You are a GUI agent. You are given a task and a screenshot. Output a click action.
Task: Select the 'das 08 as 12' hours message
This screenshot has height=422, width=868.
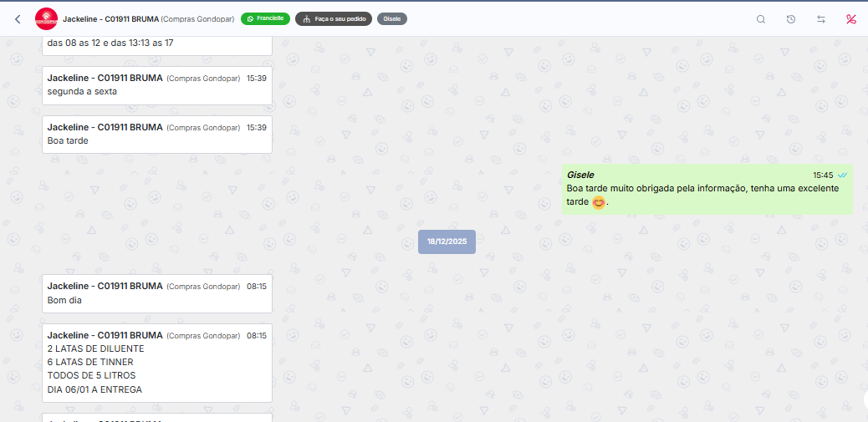(110, 43)
